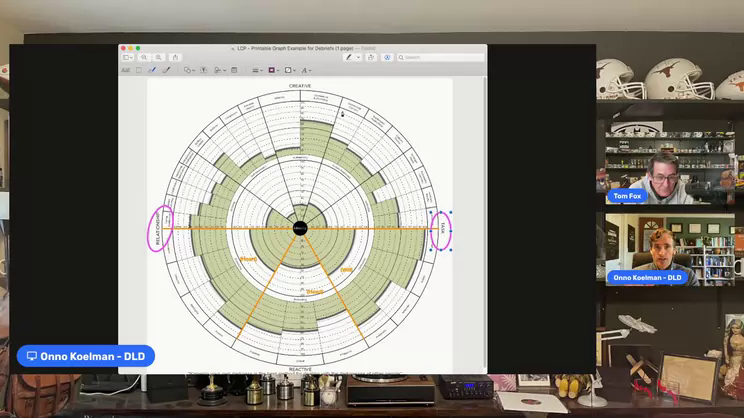The image size is (744, 418).
Task: Click the REACTIVE label below the chart
Action: (x=300, y=369)
